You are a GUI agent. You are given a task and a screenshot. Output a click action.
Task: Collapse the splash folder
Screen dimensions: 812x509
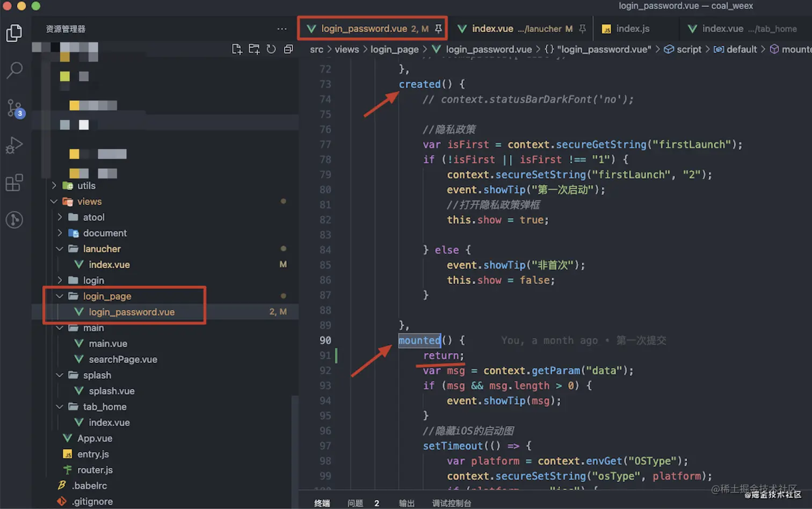[60, 375]
